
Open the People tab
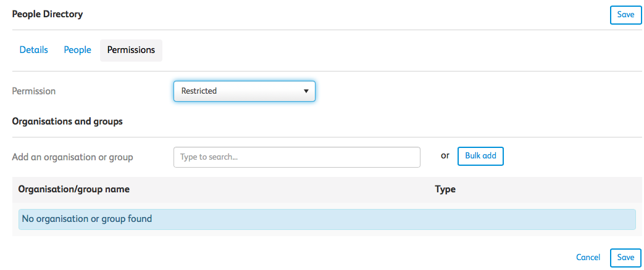(x=77, y=50)
